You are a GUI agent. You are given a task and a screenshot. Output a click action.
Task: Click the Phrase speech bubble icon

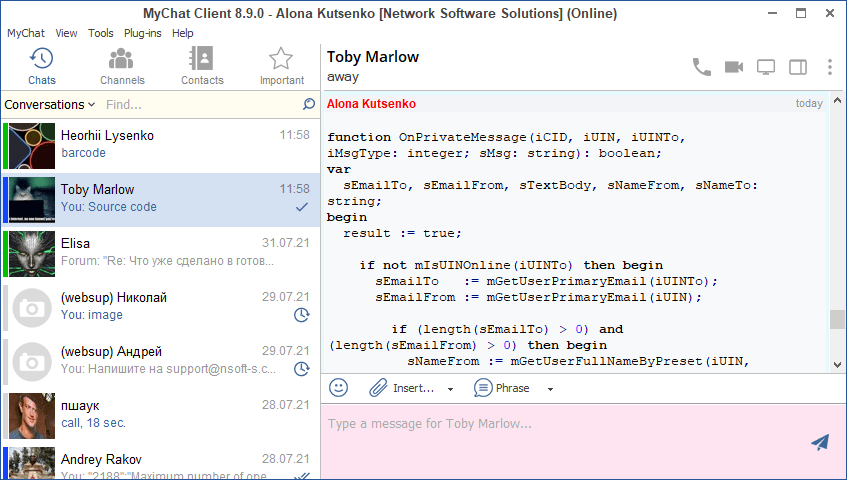(483, 388)
